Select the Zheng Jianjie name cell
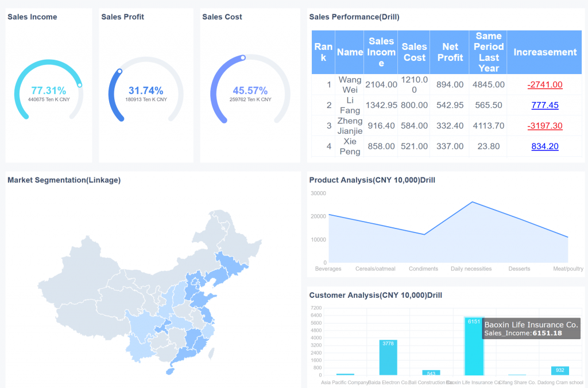This screenshot has width=588, height=388. coord(350,126)
